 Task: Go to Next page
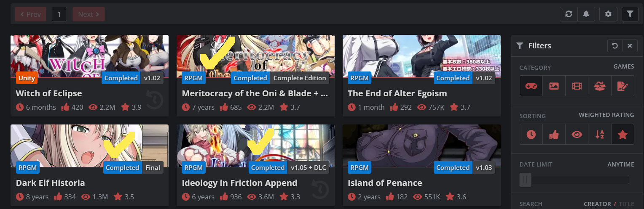(89, 14)
